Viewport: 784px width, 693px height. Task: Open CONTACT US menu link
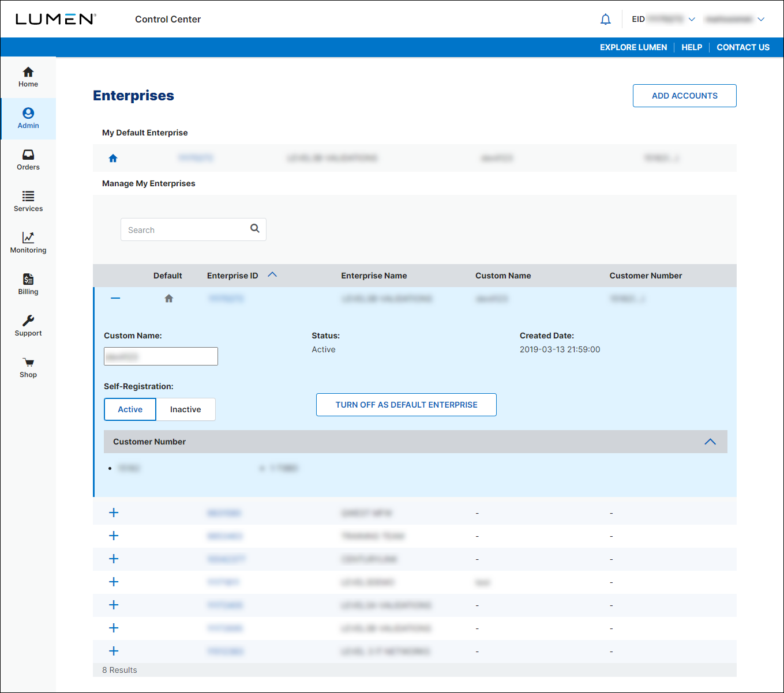(743, 47)
